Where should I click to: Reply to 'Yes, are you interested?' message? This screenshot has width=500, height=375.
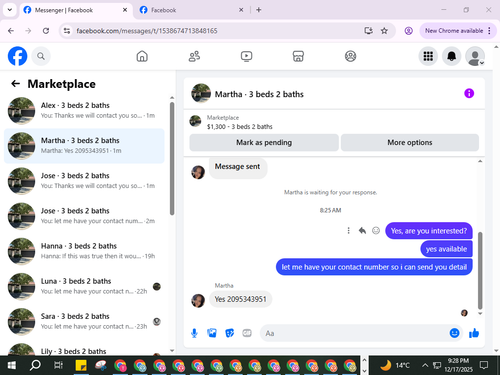[x=362, y=231]
